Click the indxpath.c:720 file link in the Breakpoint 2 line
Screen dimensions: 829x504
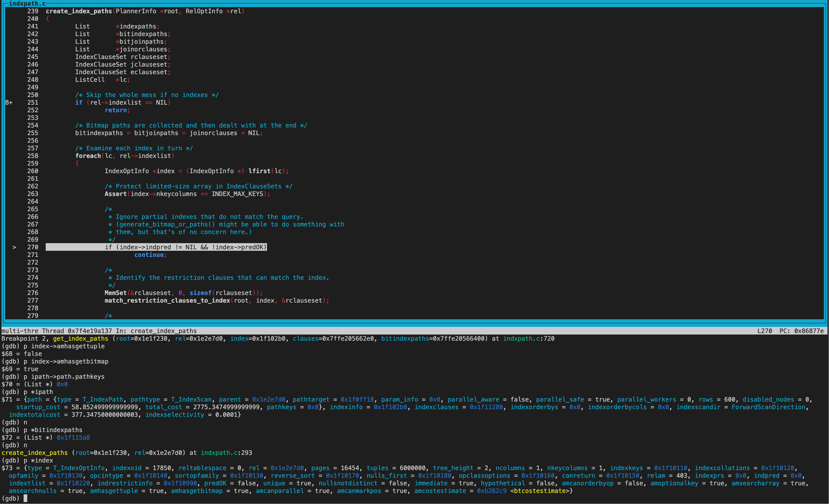(529, 338)
